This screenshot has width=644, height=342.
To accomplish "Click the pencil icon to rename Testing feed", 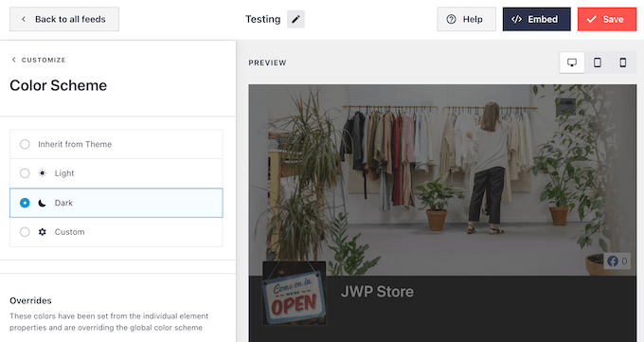I will coord(295,19).
